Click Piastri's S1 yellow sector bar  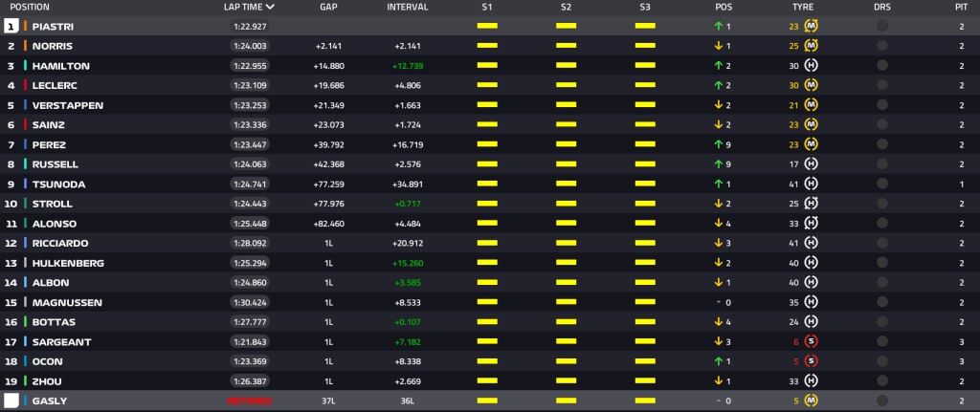click(487, 26)
